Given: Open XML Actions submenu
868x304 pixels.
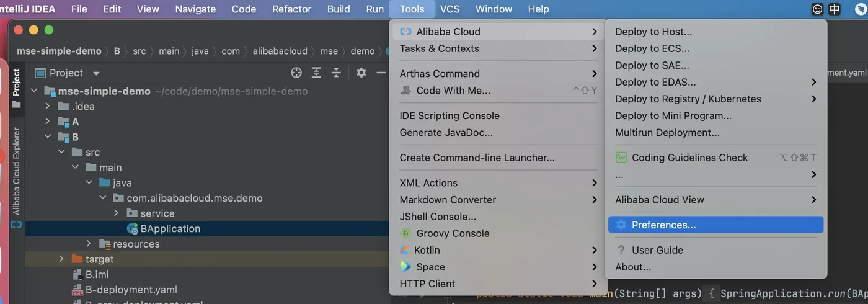Looking at the screenshot, I should tap(498, 183).
